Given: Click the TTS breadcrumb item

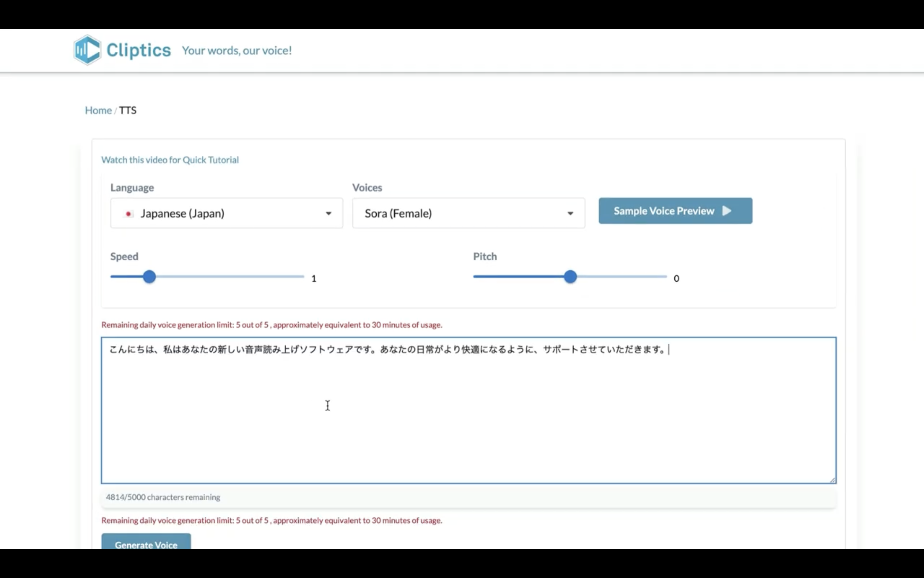Looking at the screenshot, I should click(127, 110).
